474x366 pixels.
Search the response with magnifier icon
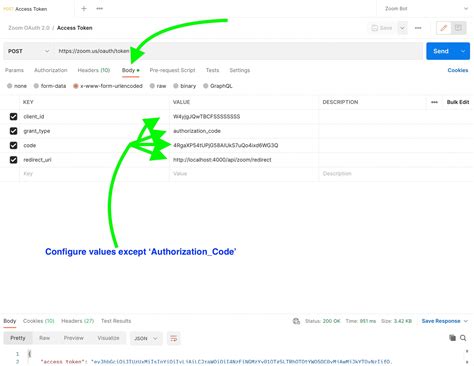[x=463, y=338]
